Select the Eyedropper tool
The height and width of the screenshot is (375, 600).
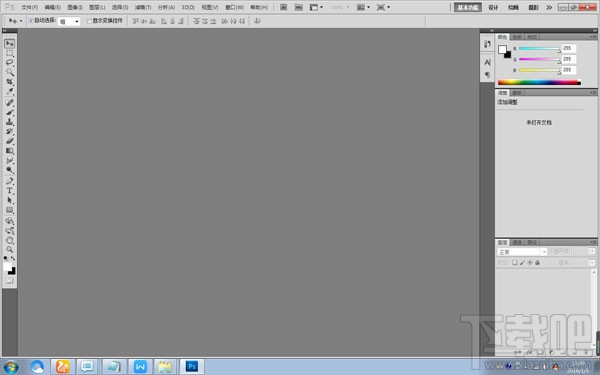[10, 91]
